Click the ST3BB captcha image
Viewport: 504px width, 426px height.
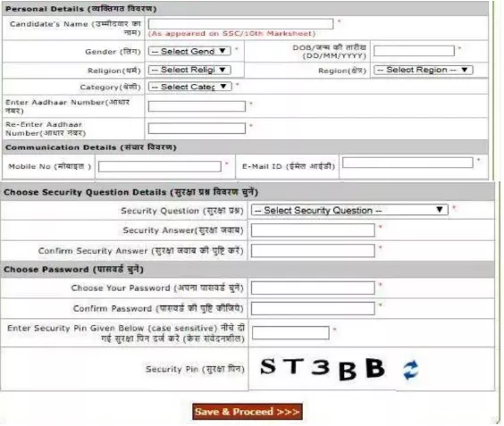click(x=323, y=369)
